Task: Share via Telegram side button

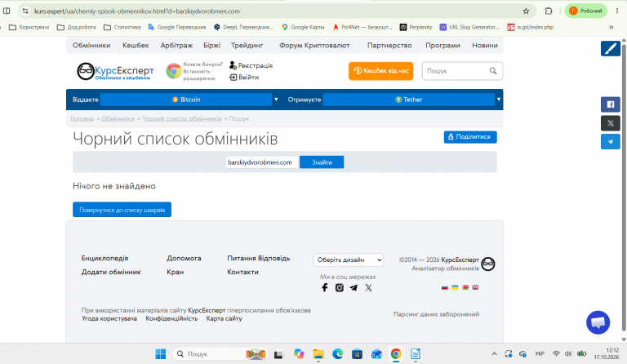Action: click(x=610, y=141)
